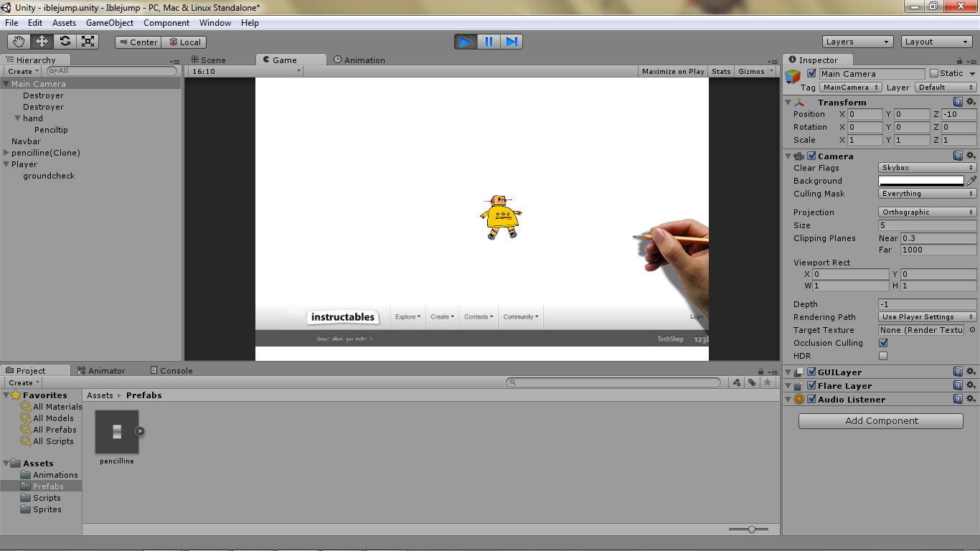This screenshot has width=980, height=551.
Task: Open the Clear Flags dropdown
Action: click(x=927, y=167)
